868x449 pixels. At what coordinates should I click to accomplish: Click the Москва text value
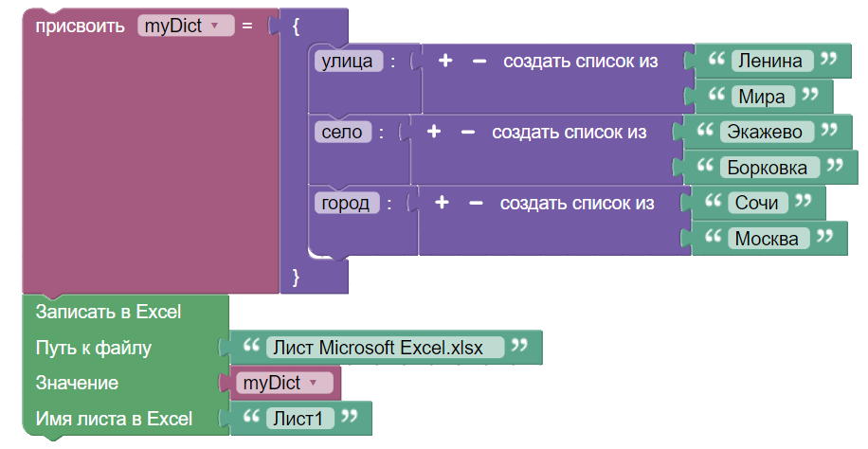(x=769, y=238)
